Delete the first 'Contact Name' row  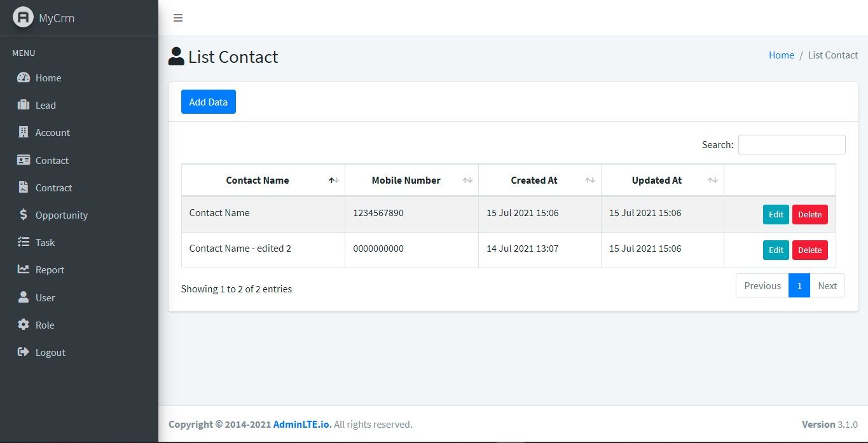[810, 214]
